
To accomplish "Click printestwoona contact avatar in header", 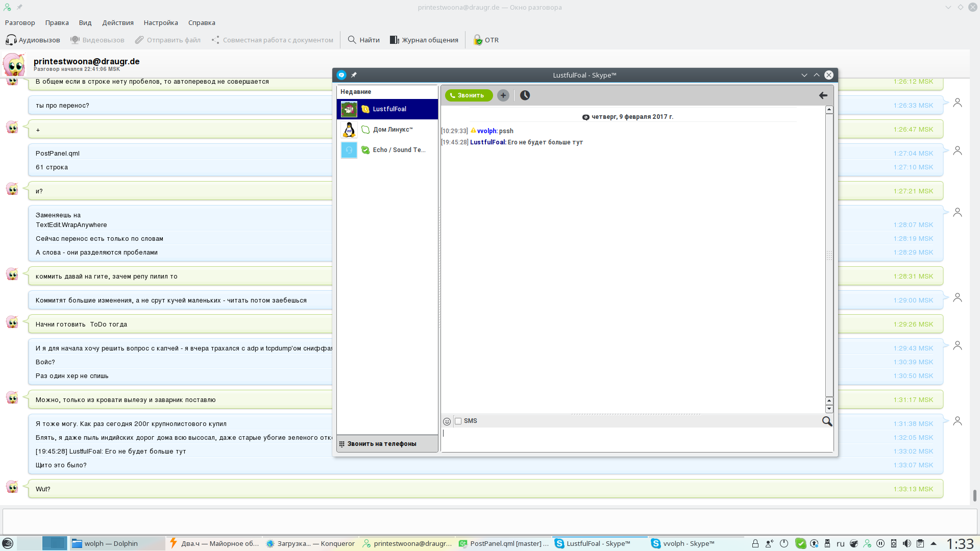I will pos(14,64).
